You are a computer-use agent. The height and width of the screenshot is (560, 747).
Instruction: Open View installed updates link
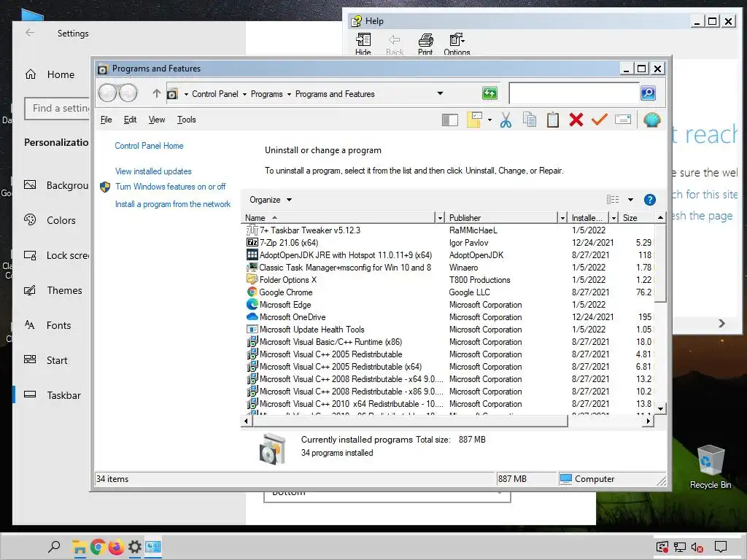(153, 171)
